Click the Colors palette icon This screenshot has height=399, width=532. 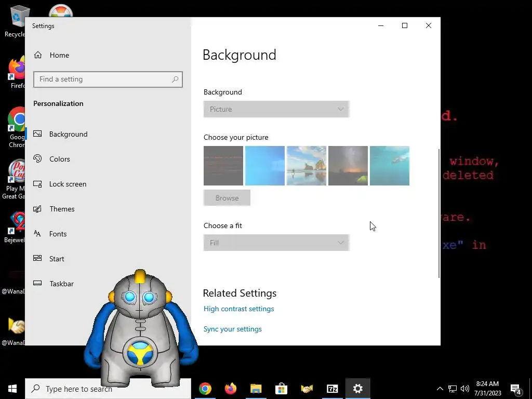pos(37,158)
